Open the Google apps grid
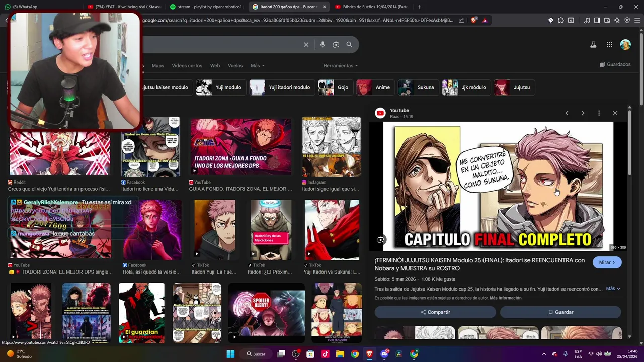 (x=609, y=45)
